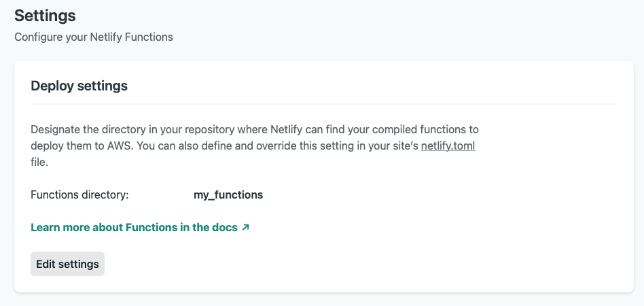The height and width of the screenshot is (306, 644).
Task: Click the external-link arrow icon beside docs link
Action: [246, 228]
